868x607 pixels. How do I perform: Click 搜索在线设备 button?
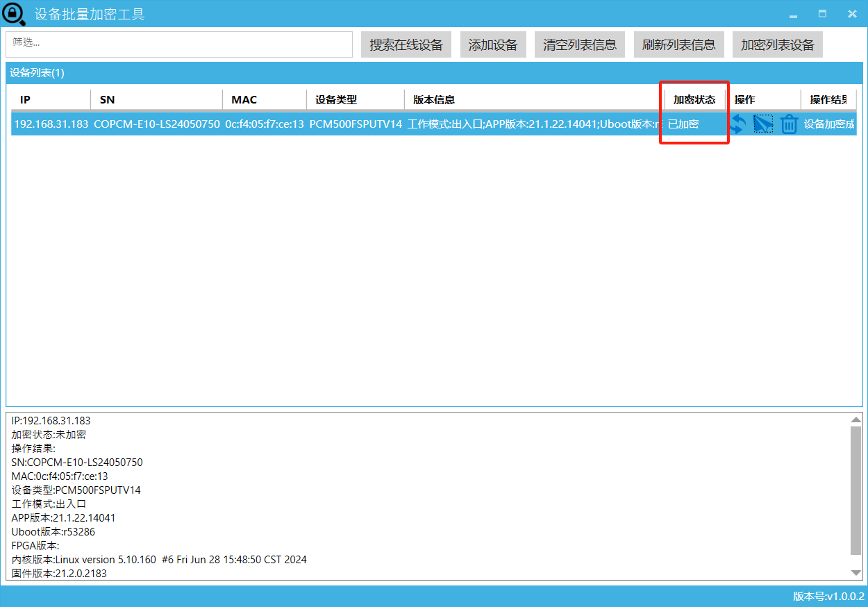click(406, 45)
